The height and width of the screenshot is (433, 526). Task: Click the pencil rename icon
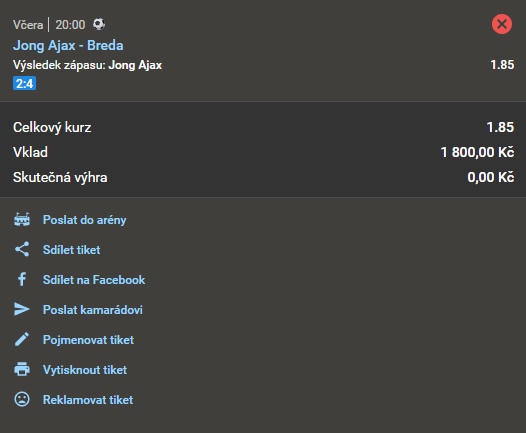22,339
